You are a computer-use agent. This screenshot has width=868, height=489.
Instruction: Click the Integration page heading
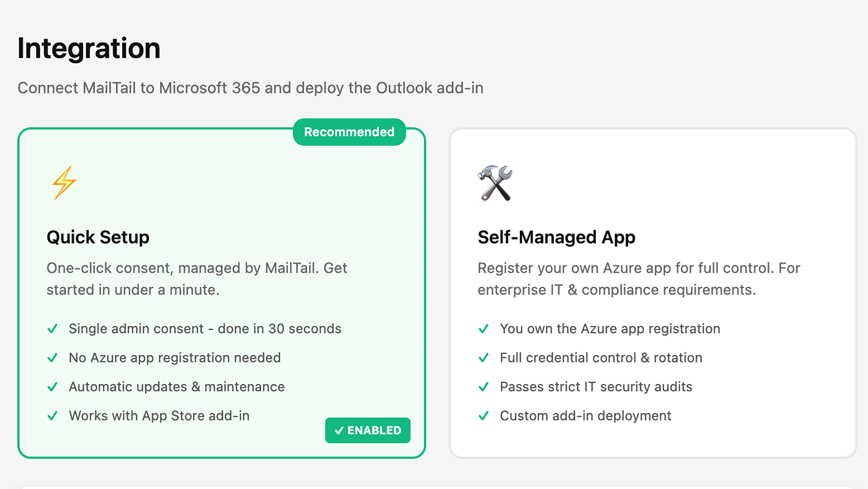tap(89, 48)
